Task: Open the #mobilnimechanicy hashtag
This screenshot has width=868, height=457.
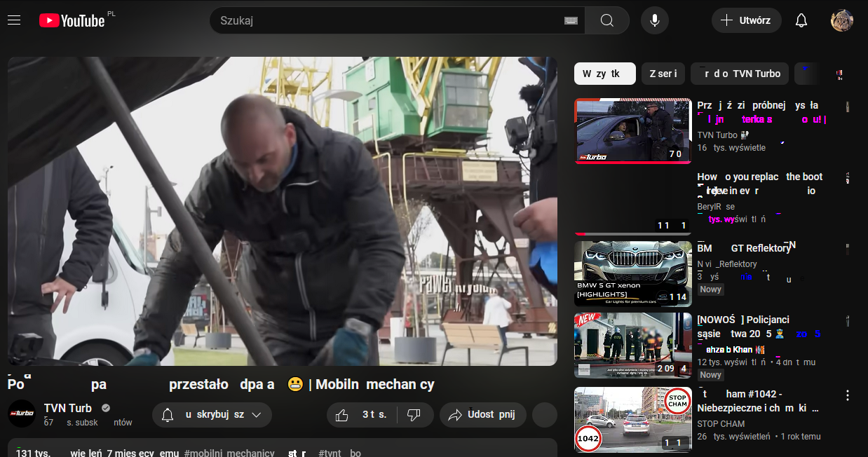Action: point(229,453)
